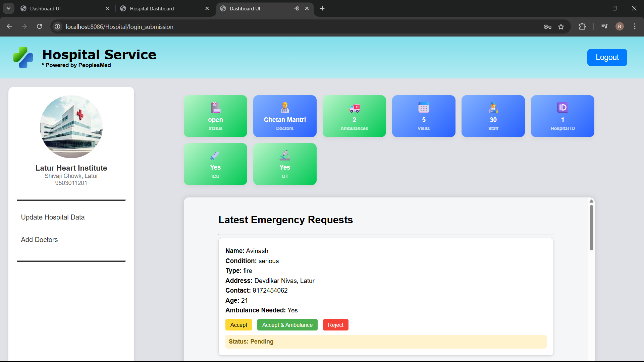
Task: Click the emergency requests panel scrollbar
Action: pos(591,228)
